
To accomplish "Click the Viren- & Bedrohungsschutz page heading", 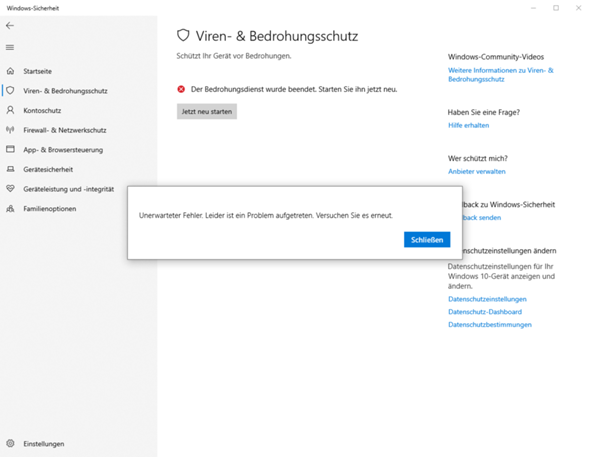I will [277, 36].
